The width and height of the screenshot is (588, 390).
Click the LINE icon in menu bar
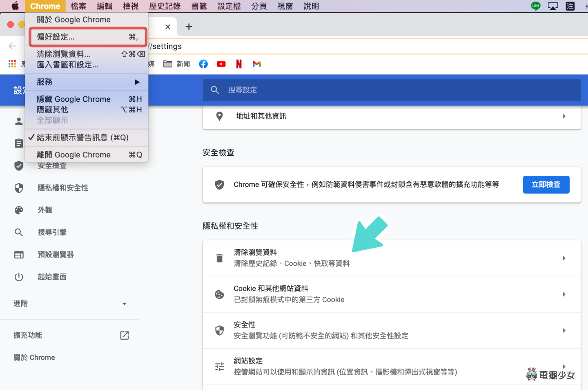(x=535, y=6)
